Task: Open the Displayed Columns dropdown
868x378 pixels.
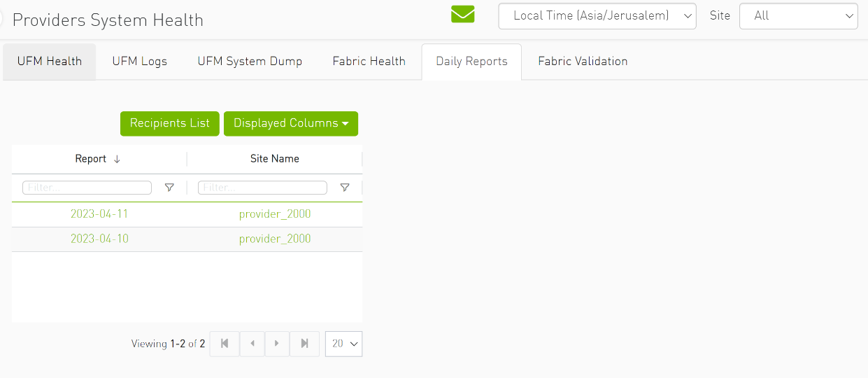Action: [x=290, y=123]
